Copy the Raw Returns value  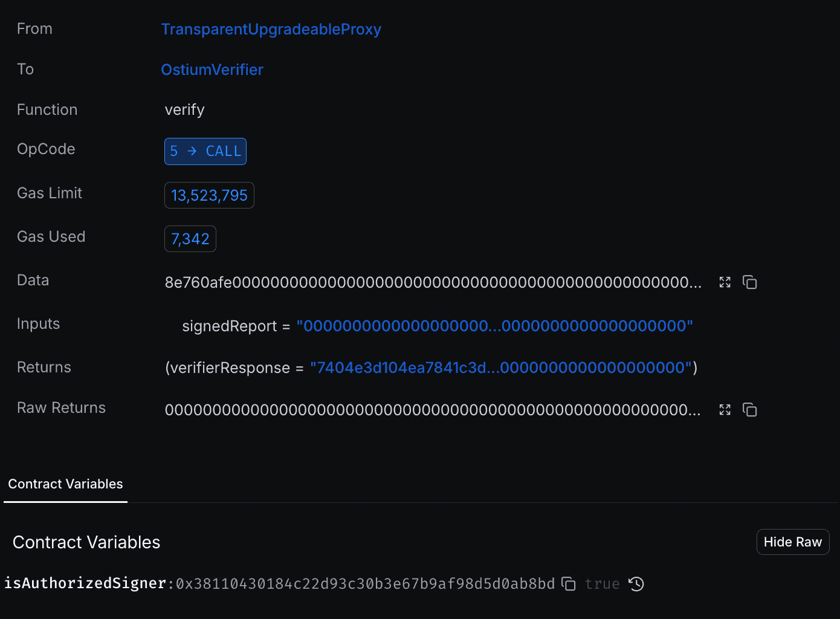click(750, 410)
